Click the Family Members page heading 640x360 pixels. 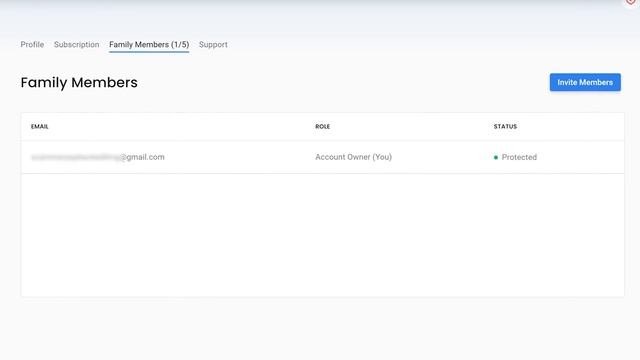point(79,82)
